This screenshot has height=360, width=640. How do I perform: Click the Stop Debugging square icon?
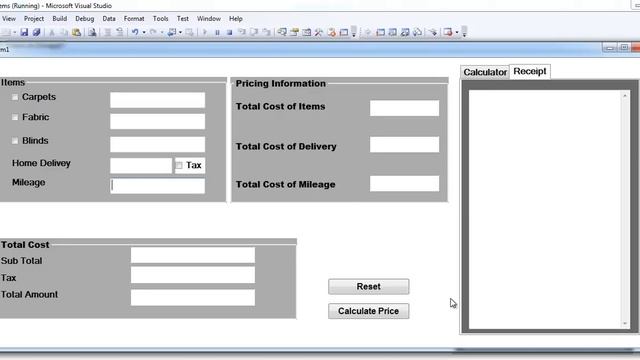(x=229, y=32)
